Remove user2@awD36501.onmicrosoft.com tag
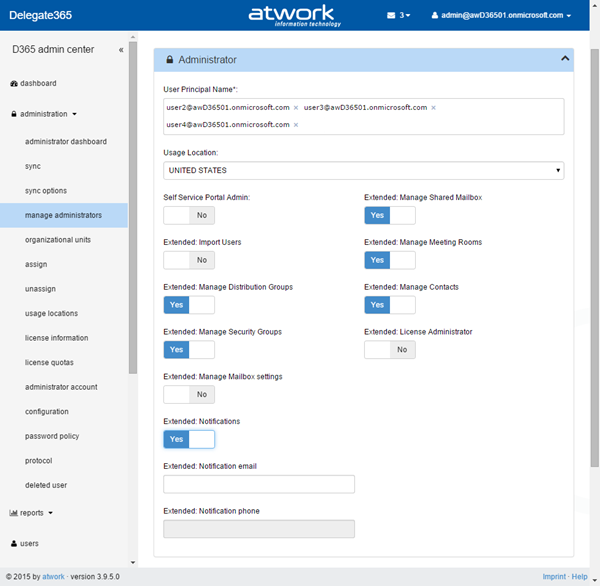600x586 pixels. 296,108
